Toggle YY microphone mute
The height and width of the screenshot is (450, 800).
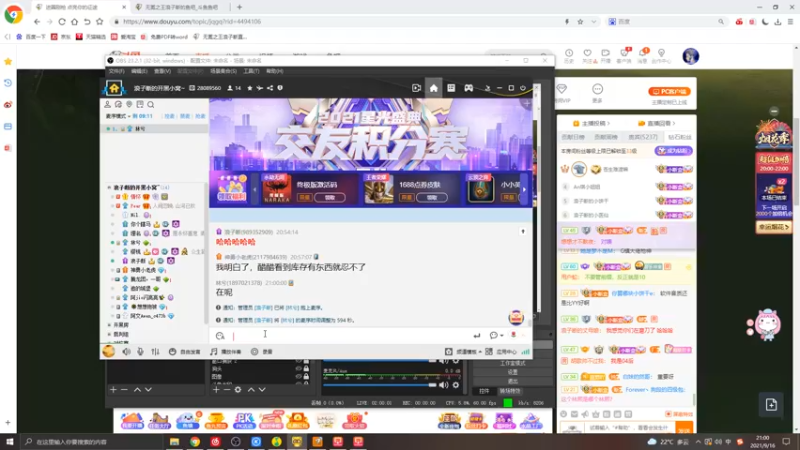(140, 352)
